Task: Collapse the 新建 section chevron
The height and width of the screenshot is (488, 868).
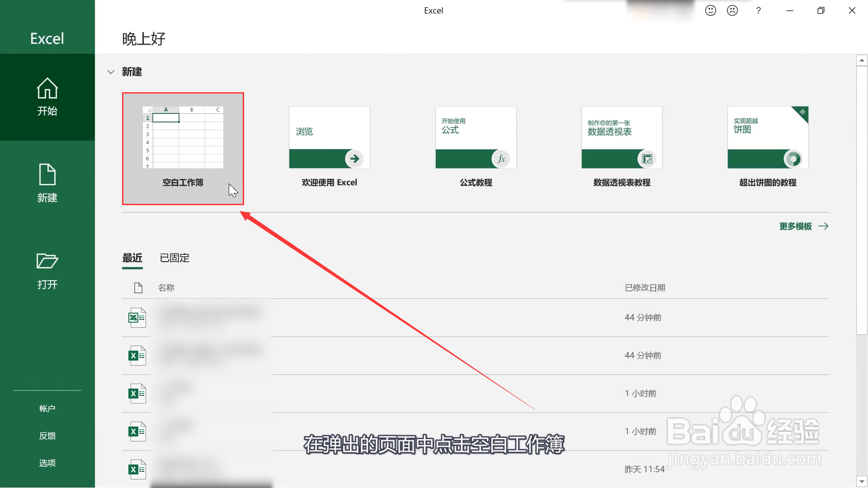Action: [x=111, y=72]
